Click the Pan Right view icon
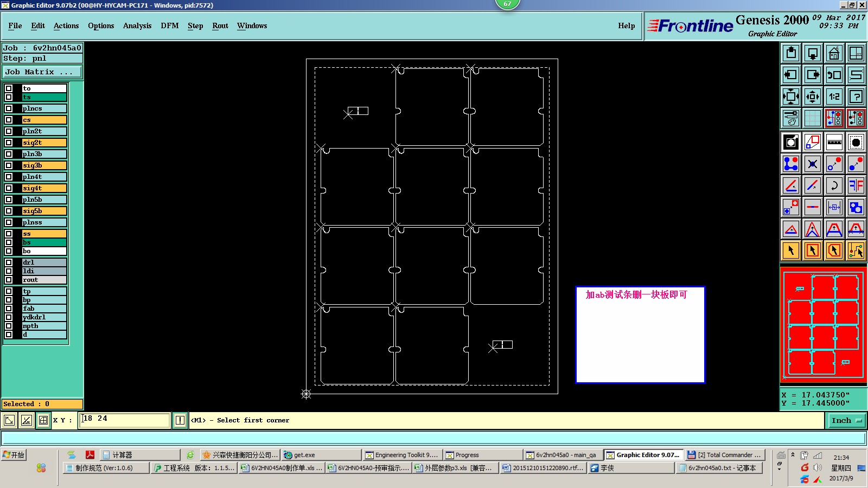 click(813, 75)
